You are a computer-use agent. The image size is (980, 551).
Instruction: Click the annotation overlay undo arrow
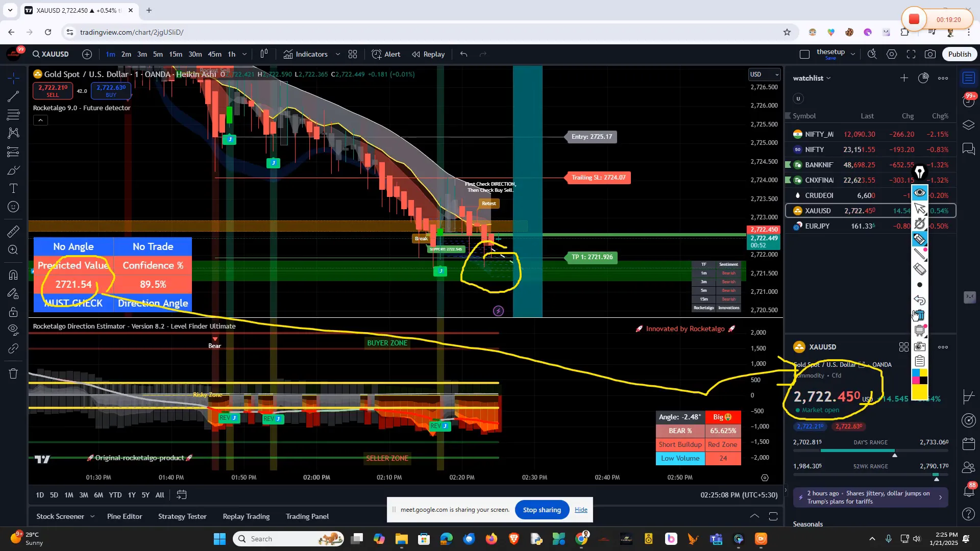tap(920, 300)
